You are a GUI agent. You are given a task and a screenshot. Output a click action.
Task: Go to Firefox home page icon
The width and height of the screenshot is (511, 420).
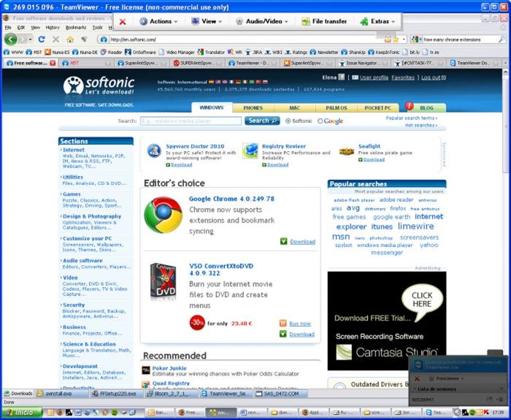[70, 40]
